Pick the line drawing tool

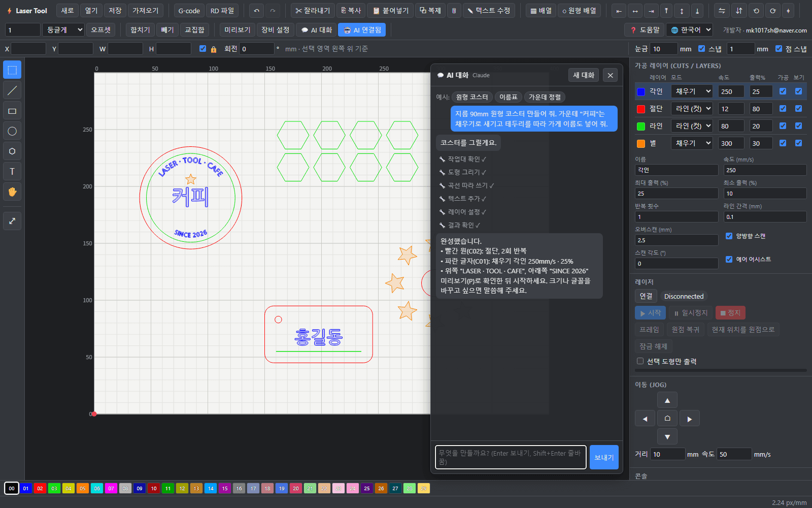tap(12, 90)
